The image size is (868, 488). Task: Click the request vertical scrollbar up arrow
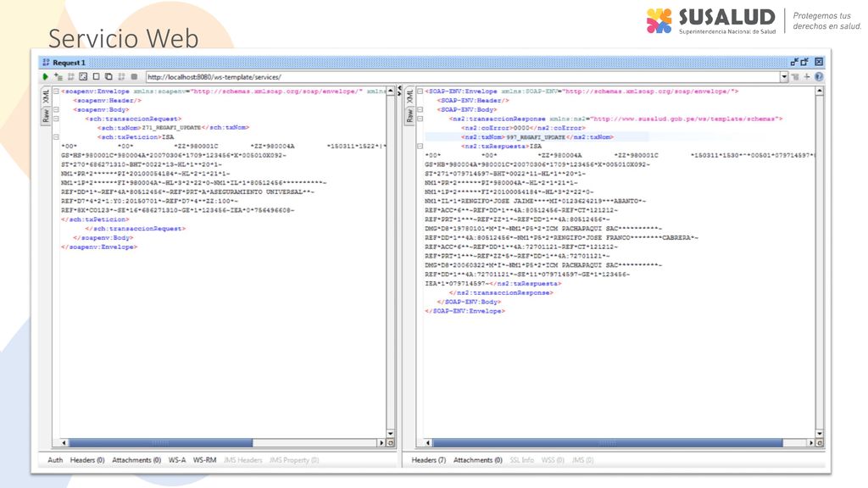pos(391,91)
